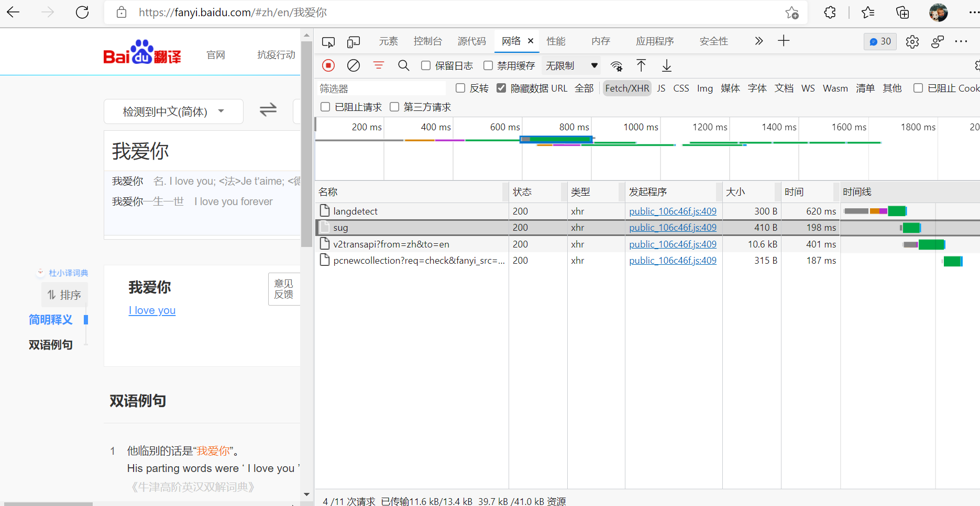Open initiator link for langdetect request

tap(673, 211)
